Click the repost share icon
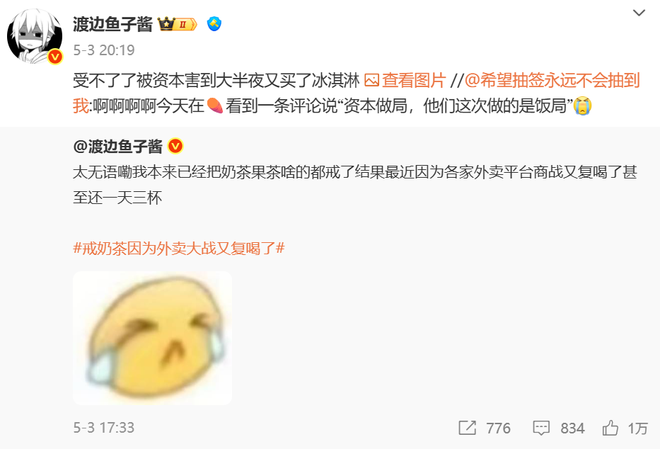660x449 pixels. click(467, 428)
